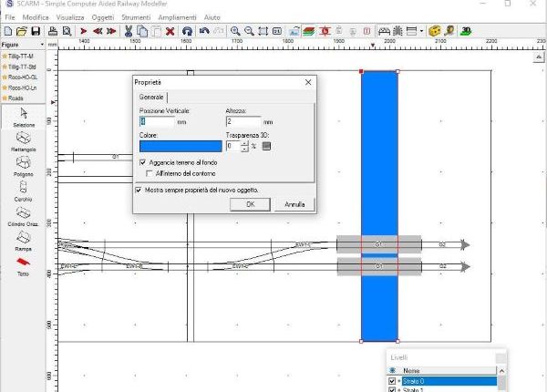Image resolution: width=547 pixels, height=392 pixels.
Task: Expand the Figure library dropdown
Action: click(41, 44)
